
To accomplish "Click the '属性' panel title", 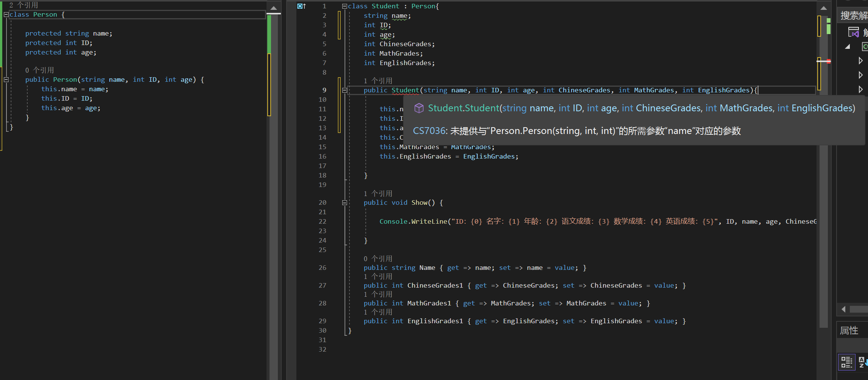I will (849, 331).
